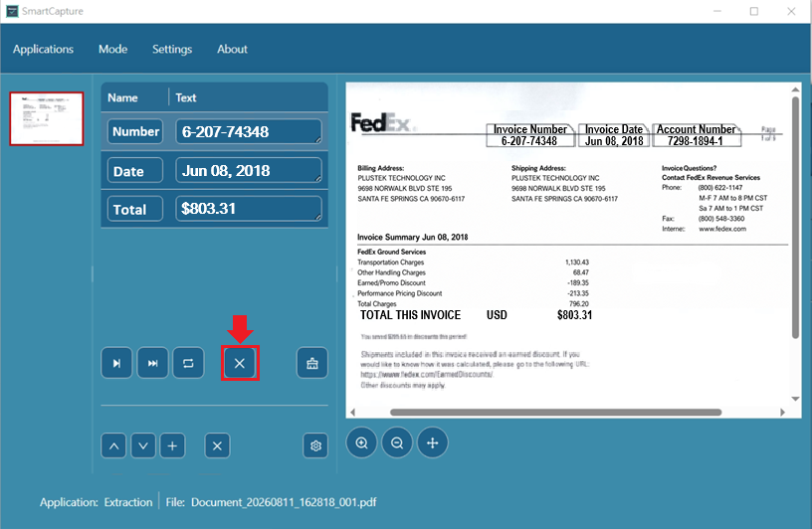Click preview scroll left arrow
The width and height of the screenshot is (812, 529).
pos(353,413)
